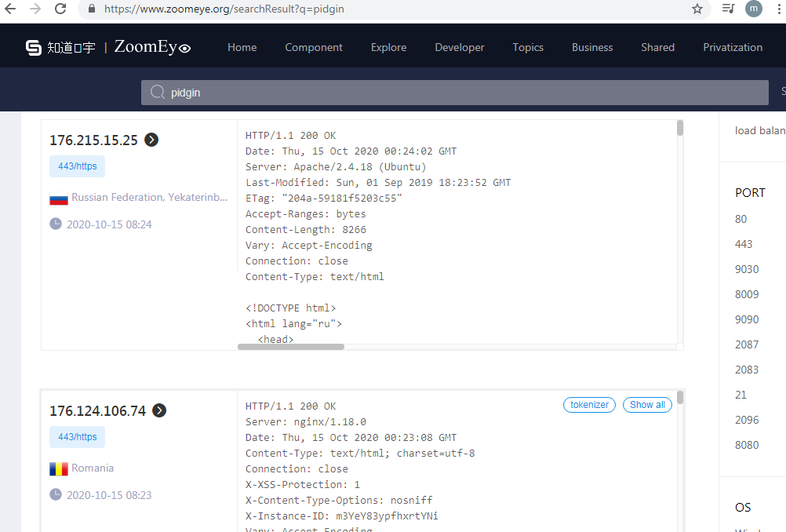Click the timestamp 2020-10-15 08:23
The width and height of the screenshot is (786, 532).
click(x=109, y=495)
